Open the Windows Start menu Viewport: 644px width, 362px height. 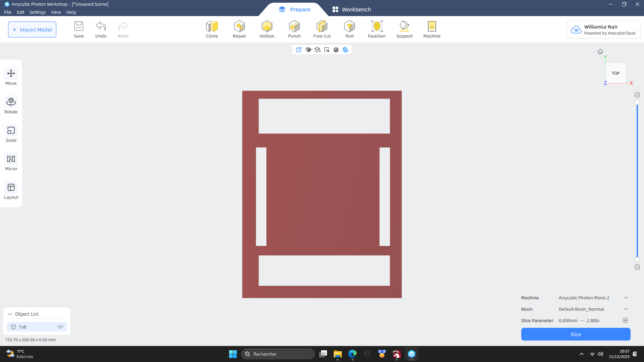point(233,354)
